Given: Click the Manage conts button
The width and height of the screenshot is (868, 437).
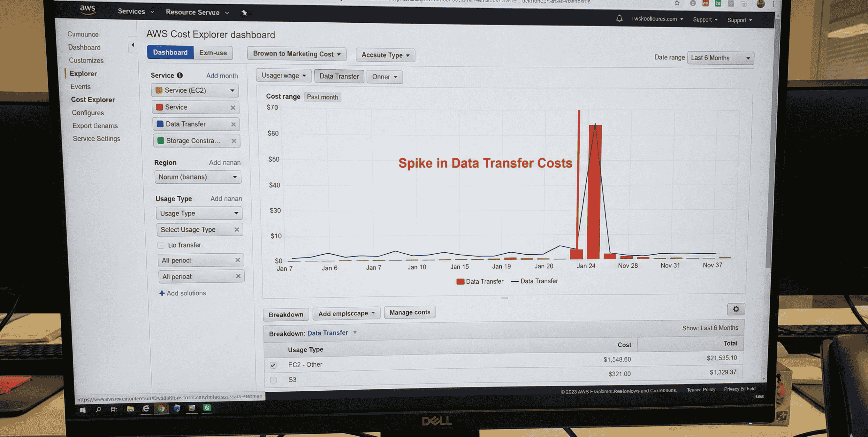Looking at the screenshot, I should click(x=409, y=312).
